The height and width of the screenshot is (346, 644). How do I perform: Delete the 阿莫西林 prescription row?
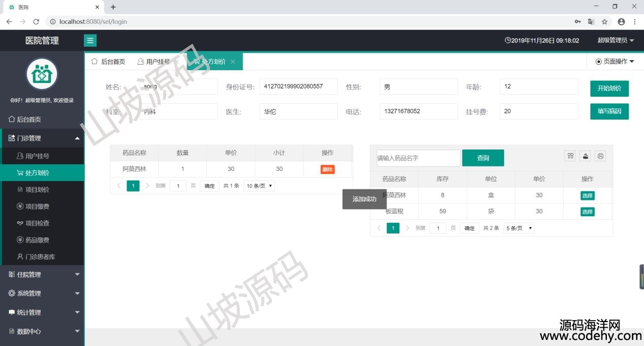(x=328, y=169)
